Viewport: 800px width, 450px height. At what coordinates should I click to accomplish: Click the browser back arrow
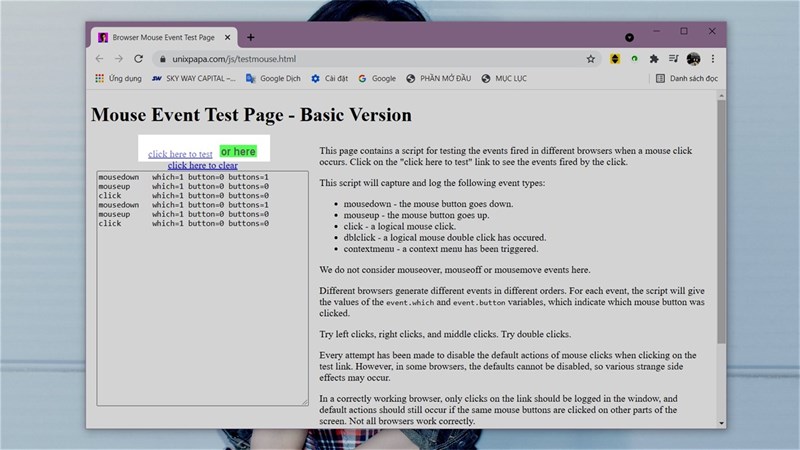tap(99, 59)
